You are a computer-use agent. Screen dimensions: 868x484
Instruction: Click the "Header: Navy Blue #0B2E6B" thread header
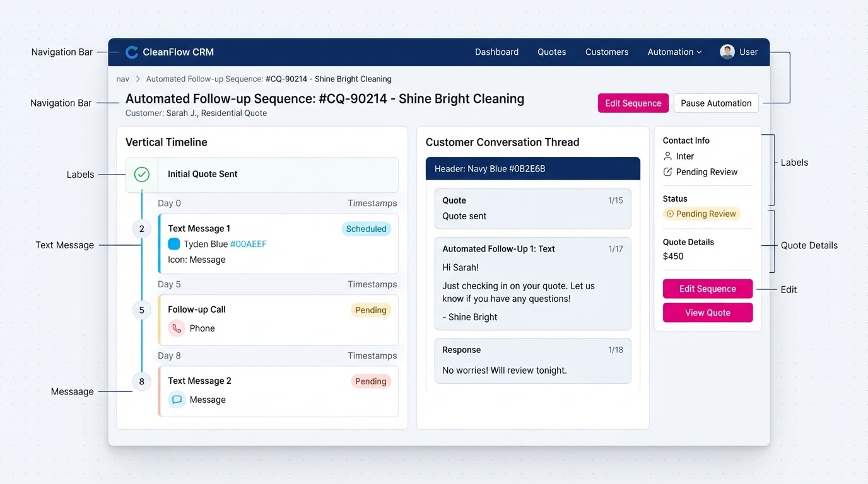(x=533, y=169)
